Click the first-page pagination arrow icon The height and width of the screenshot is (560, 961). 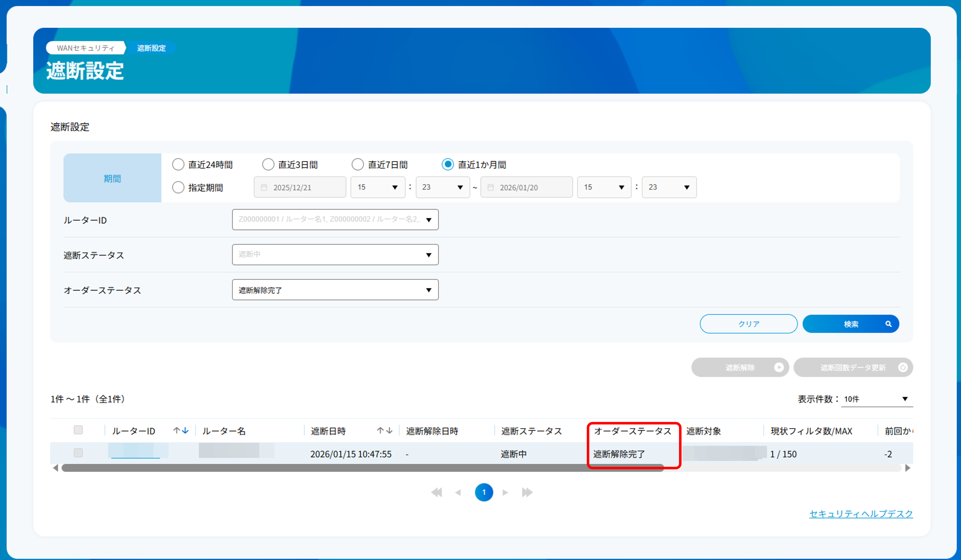coord(437,493)
